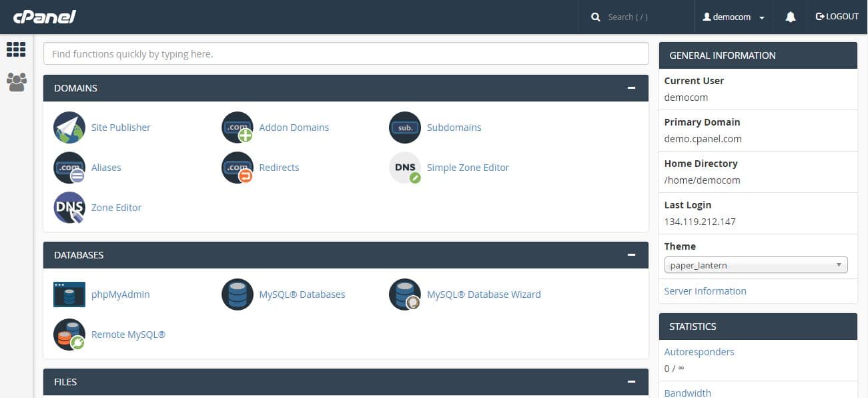Open Addon Domains
The height and width of the screenshot is (398, 868).
tap(294, 127)
